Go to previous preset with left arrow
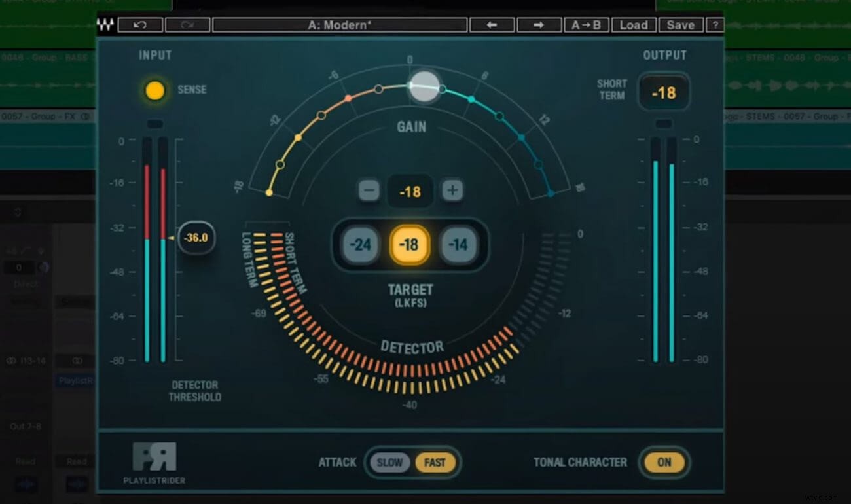Viewport: 851px width, 504px height. 492,25
